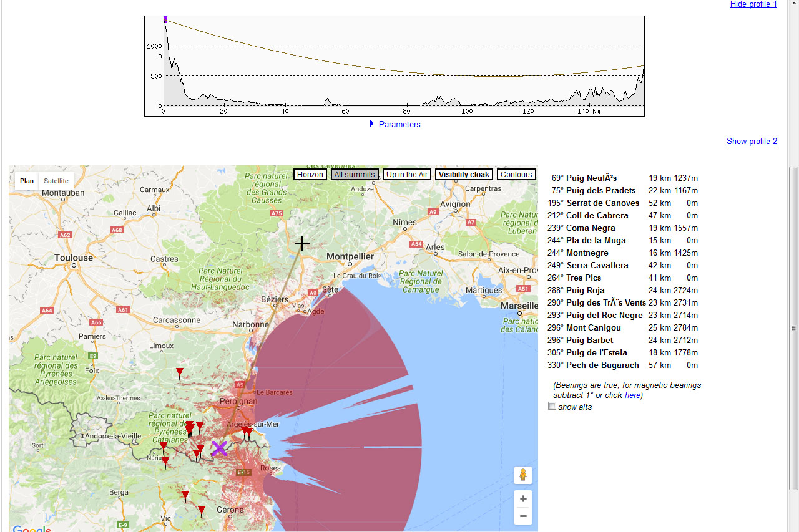
Task: Zoom out with the map minus button
Action: [x=523, y=516]
